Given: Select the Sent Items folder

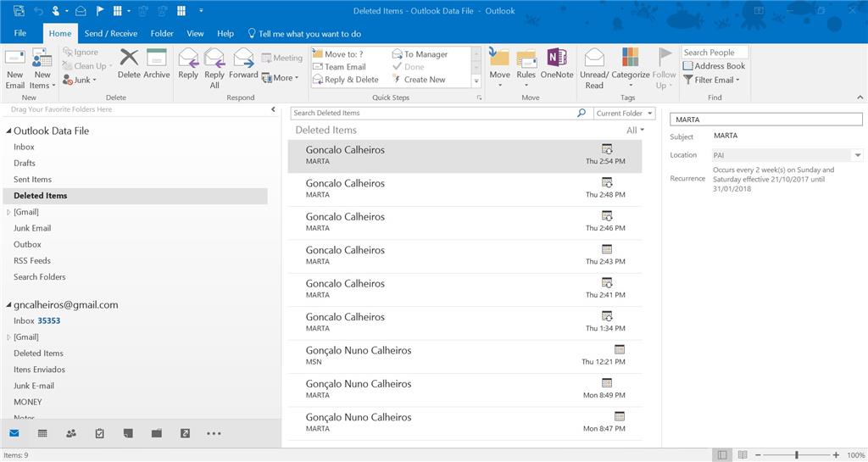Looking at the screenshot, I should pyautogui.click(x=33, y=179).
